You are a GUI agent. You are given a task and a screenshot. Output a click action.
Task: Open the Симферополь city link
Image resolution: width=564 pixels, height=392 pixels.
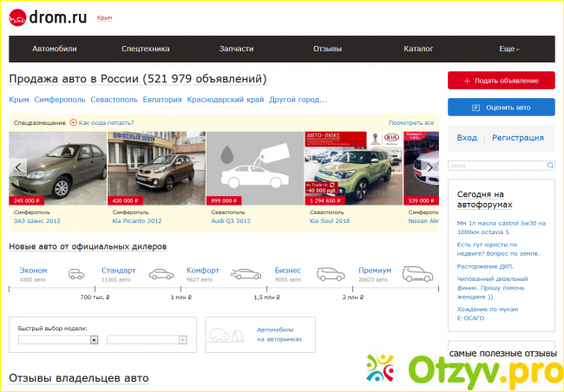(x=54, y=100)
